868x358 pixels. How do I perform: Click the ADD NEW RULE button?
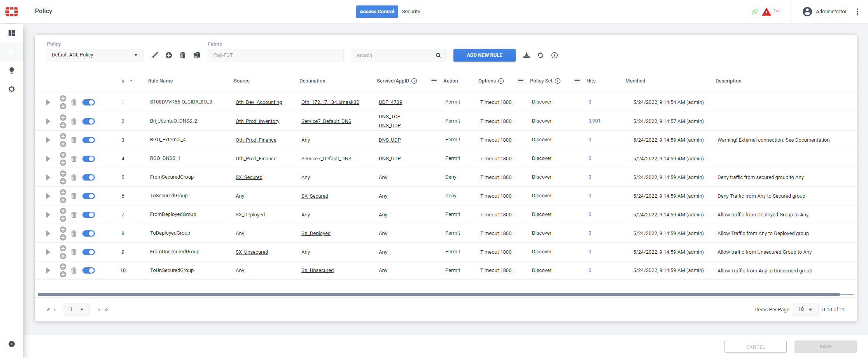tap(484, 55)
